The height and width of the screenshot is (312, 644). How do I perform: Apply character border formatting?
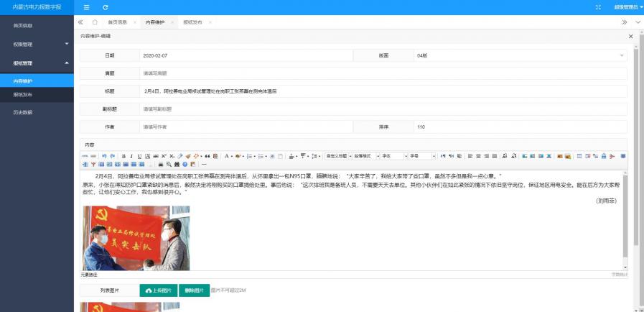[x=147, y=156]
